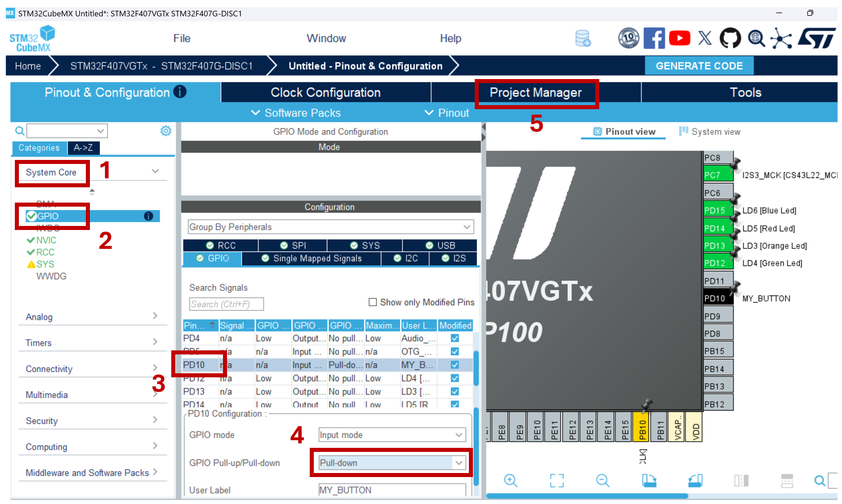Click the pin search magnifier below the chip
The height and width of the screenshot is (504, 842).
[x=820, y=481]
